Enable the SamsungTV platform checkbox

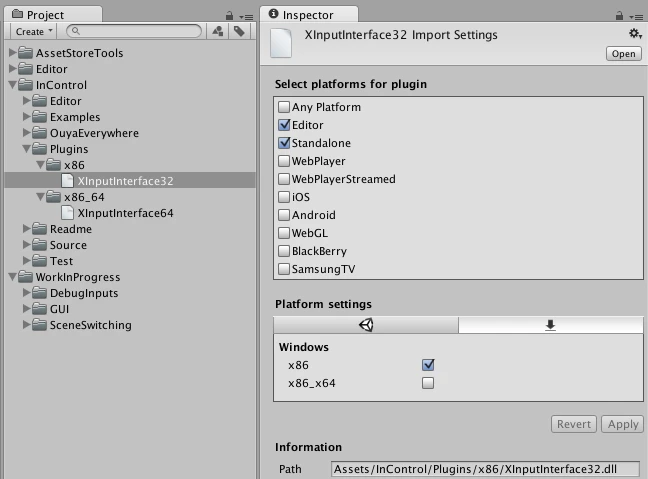(x=284, y=269)
